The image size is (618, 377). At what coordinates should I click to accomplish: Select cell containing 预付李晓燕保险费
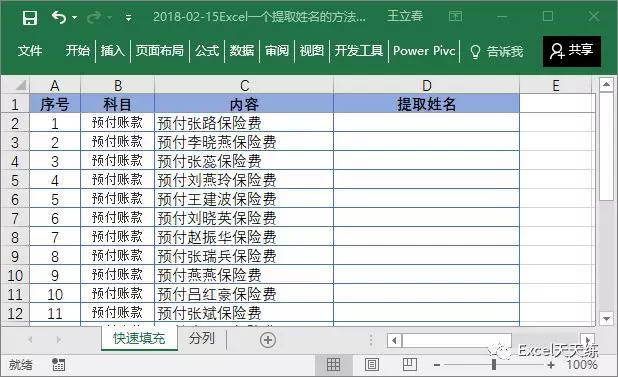[x=244, y=142]
